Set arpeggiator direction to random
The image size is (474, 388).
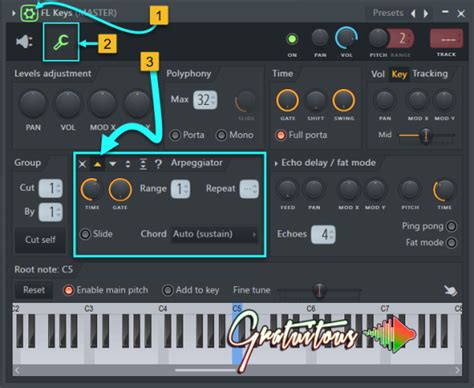click(158, 164)
